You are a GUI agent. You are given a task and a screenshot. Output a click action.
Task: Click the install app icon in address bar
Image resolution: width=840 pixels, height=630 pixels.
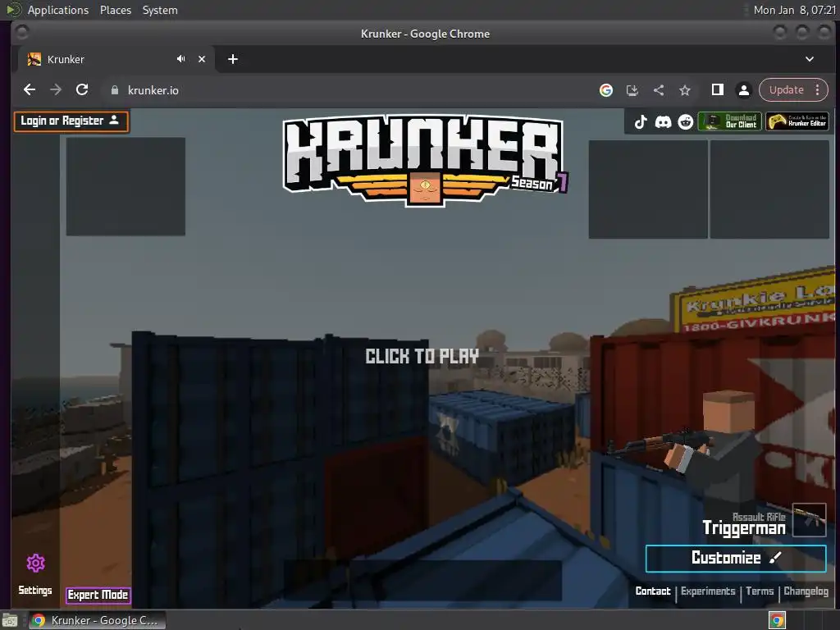(x=632, y=90)
